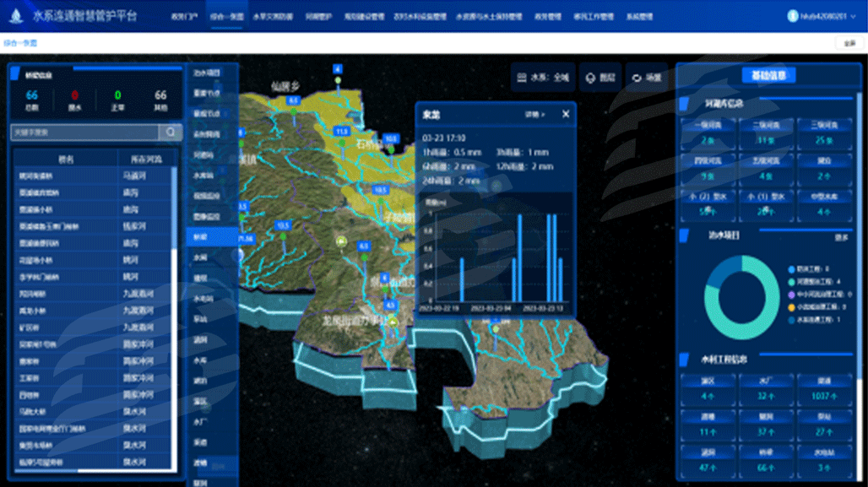Click the 全屏 fullscreen button
The height and width of the screenshot is (487, 868).
click(849, 43)
